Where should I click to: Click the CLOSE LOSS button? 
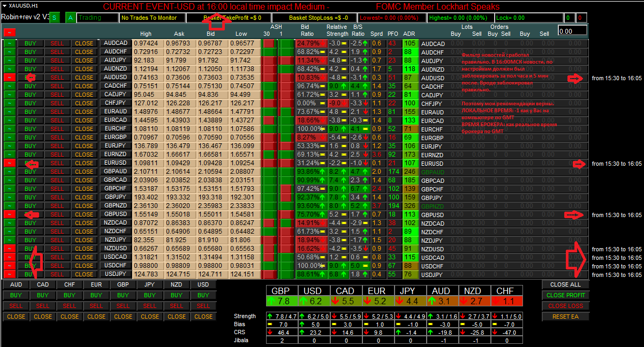[x=565, y=306]
